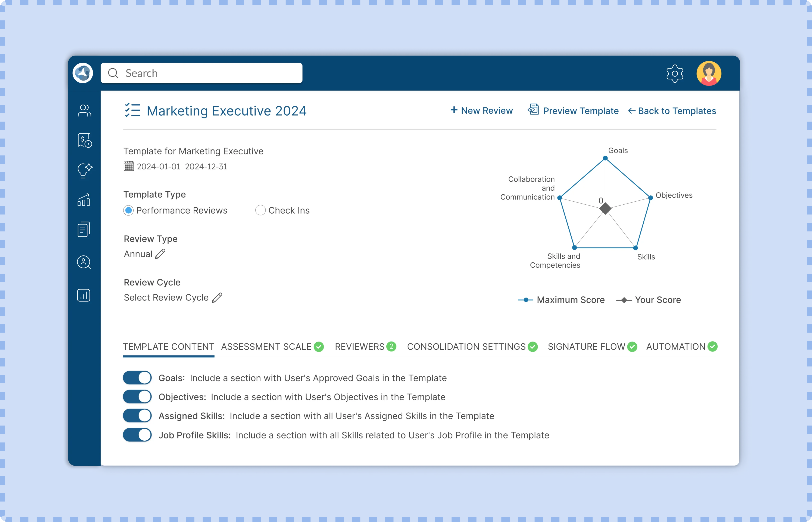The width and height of the screenshot is (812, 522).
Task: Toggle off the Assigned Skills section
Action: tap(137, 415)
